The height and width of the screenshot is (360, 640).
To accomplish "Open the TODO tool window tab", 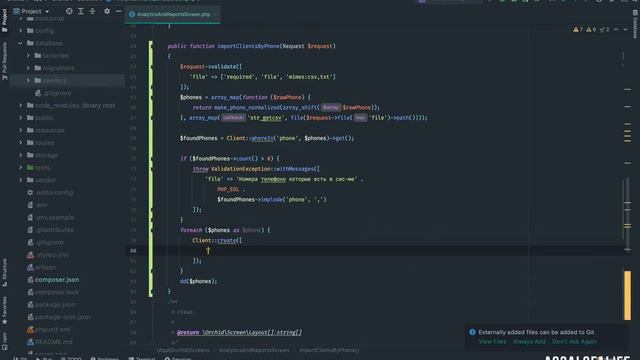I will (x=71, y=358).
